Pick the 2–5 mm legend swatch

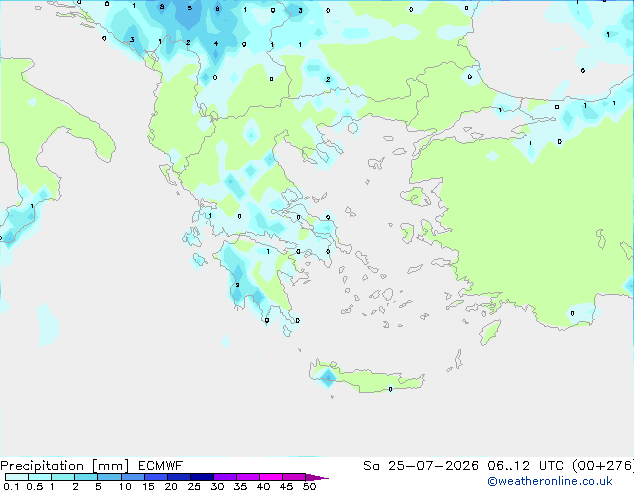coord(86,477)
